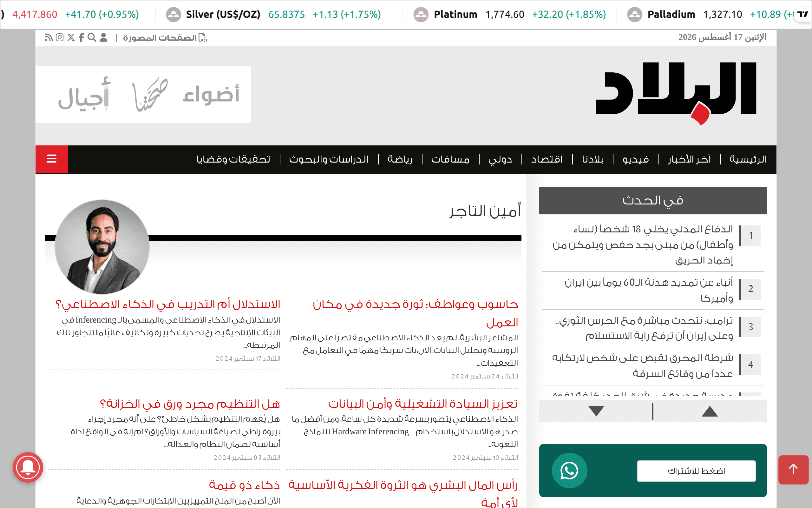Go to الرئيسية in navigation bar
Viewport: 812px width, 508px height.
click(x=748, y=159)
